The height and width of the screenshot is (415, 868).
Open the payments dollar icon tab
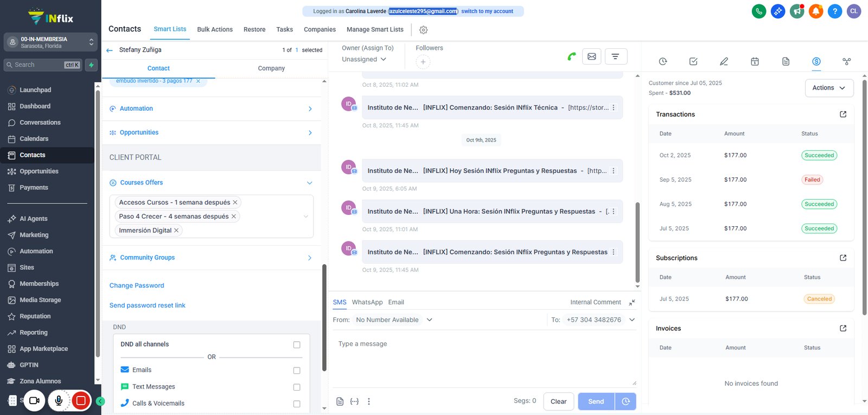click(x=816, y=61)
